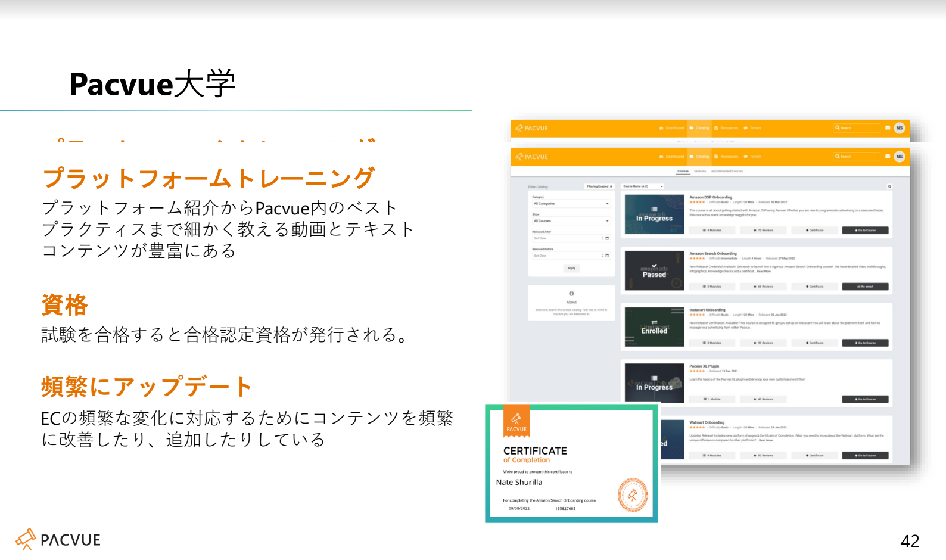View 5 Modules for Amazon Search Onboarding
946x560 pixels.
tap(712, 287)
